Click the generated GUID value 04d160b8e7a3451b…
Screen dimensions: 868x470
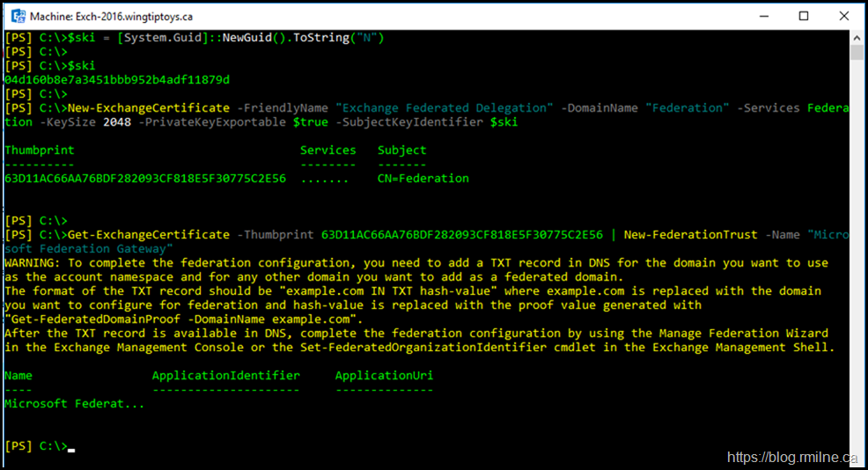pyautogui.click(x=117, y=80)
